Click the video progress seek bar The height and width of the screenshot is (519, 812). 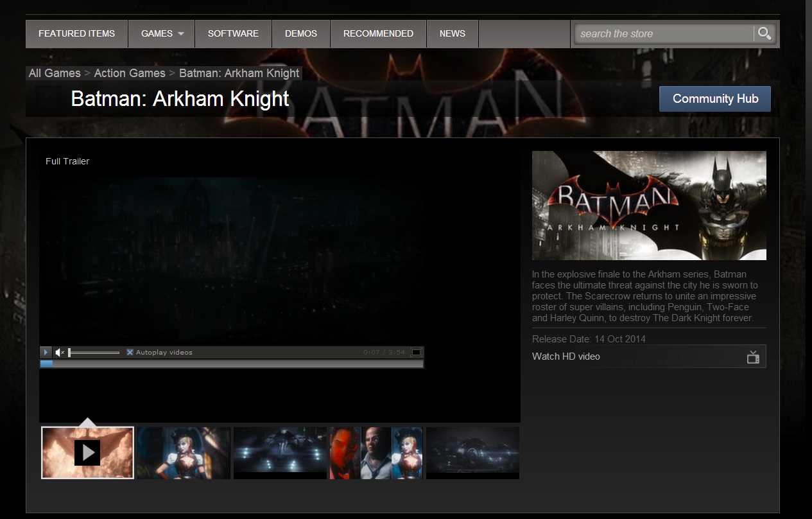tap(231, 364)
